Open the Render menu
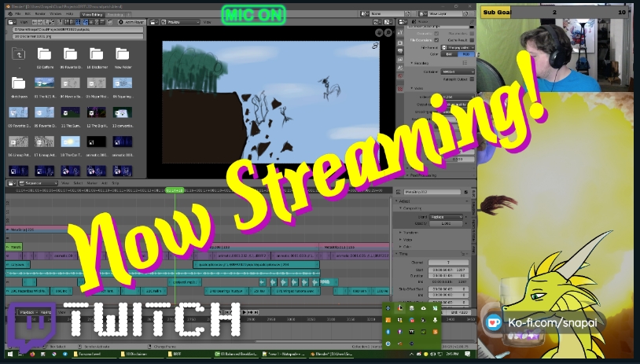 40,14
